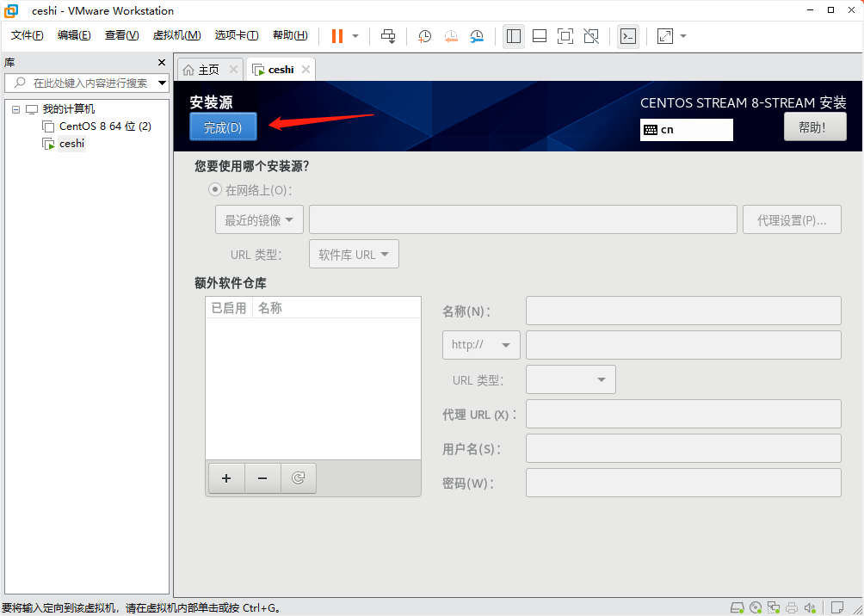864x616 pixels.
Task: Collapse the 我的计算机 tree node
Action: (x=15, y=109)
